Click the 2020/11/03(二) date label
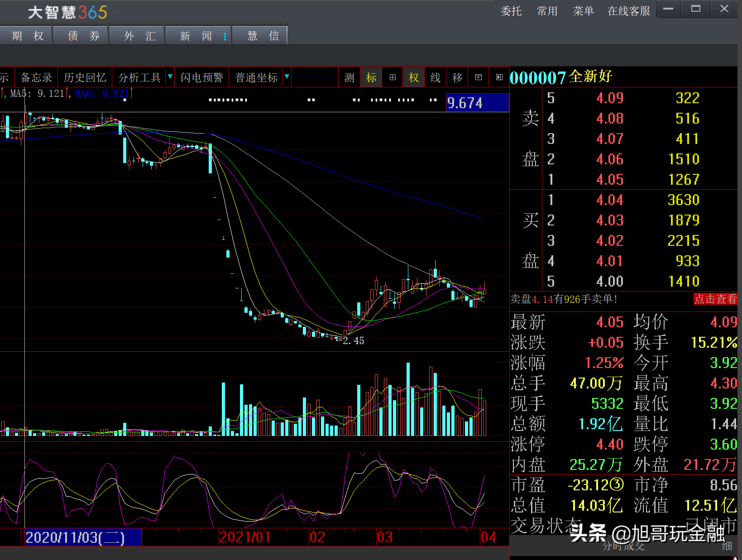This screenshot has height=560, width=742. point(83,537)
